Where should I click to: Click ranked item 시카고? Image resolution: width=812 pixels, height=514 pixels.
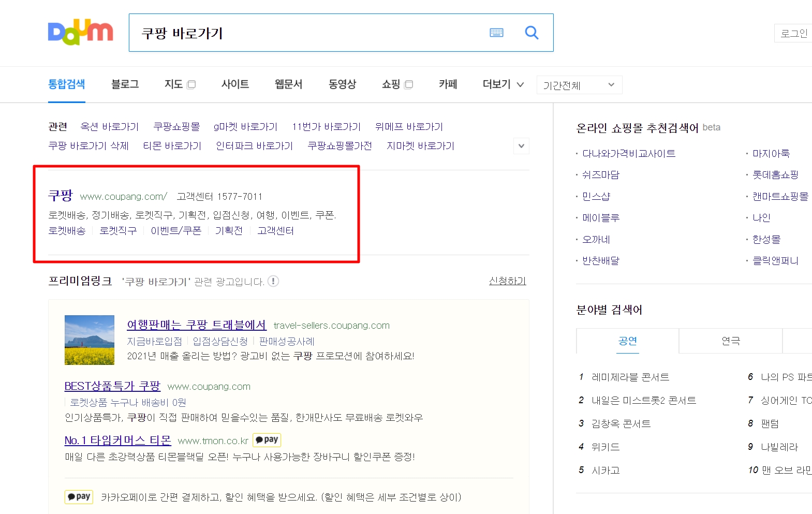coord(606,471)
